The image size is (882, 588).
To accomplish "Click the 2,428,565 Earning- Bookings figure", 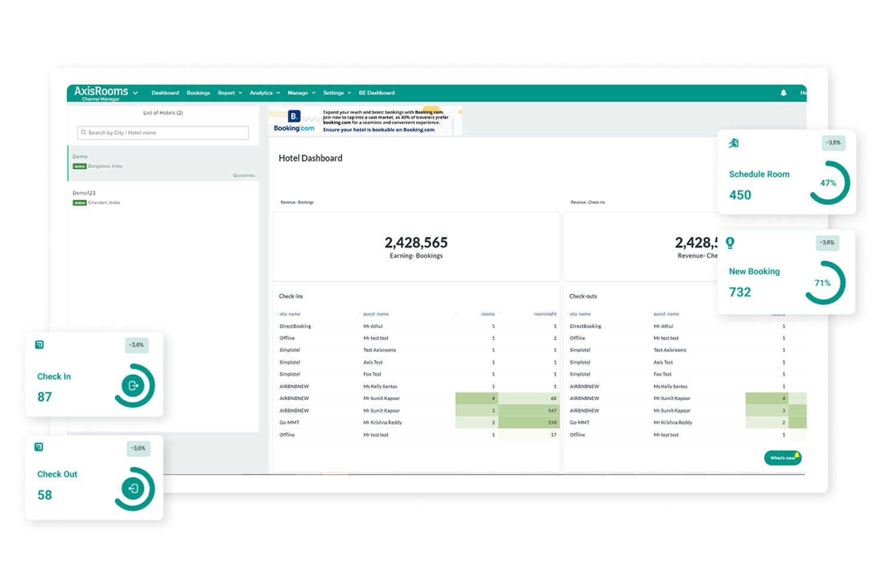I will coord(416,242).
